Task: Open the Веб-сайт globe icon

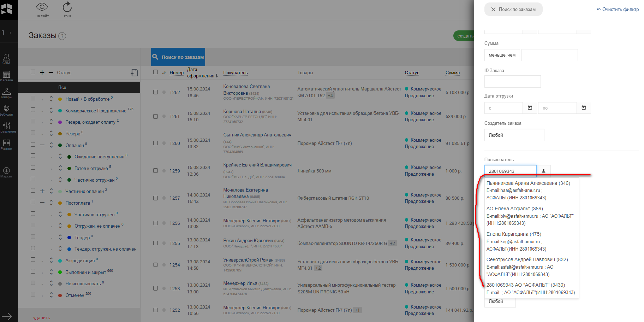Action: pos(6,110)
